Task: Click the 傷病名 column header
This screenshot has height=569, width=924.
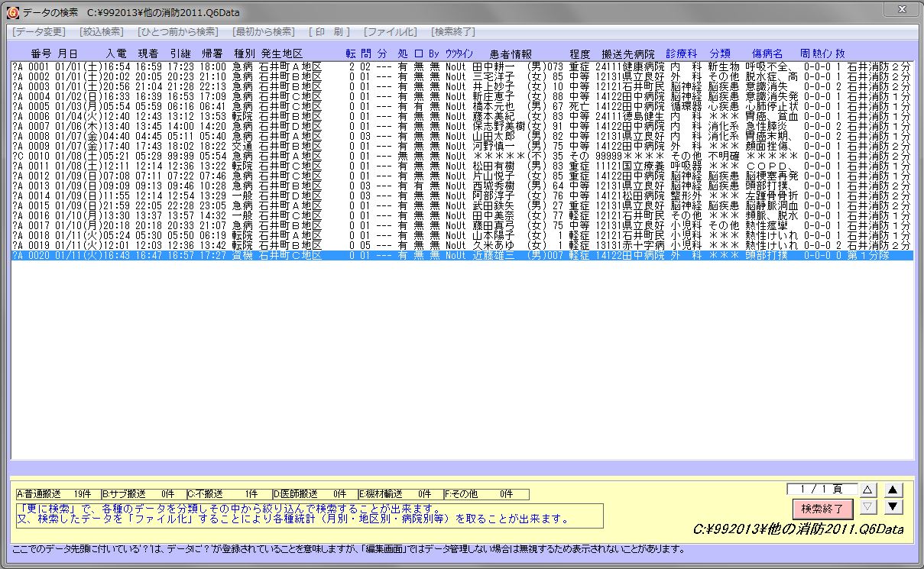Action: [767, 53]
